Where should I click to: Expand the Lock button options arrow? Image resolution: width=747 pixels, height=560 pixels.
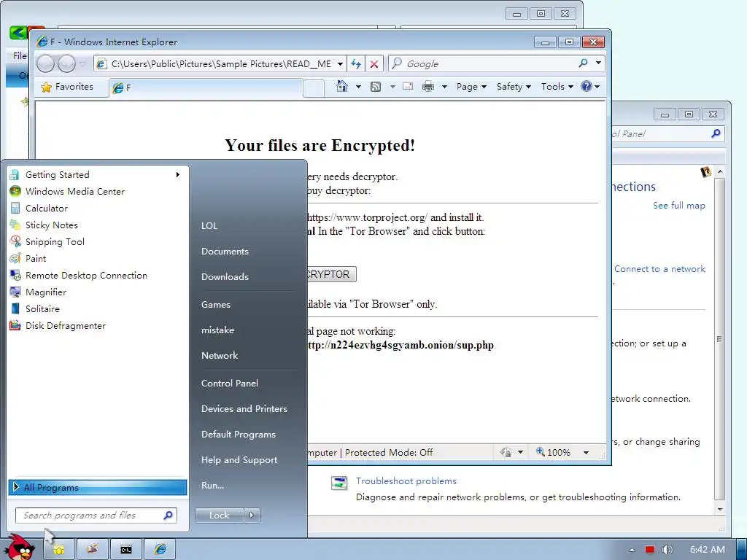coord(252,516)
